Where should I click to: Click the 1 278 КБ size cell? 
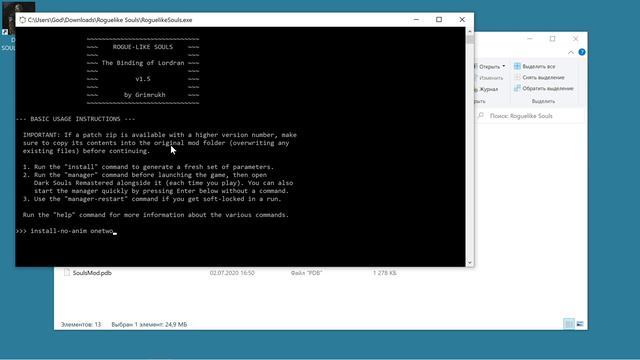tap(384, 273)
